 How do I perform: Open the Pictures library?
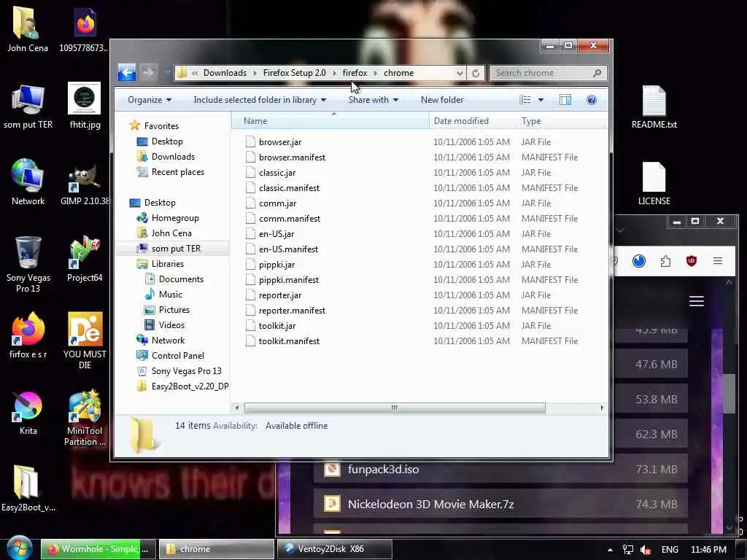[x=174, y=309]
